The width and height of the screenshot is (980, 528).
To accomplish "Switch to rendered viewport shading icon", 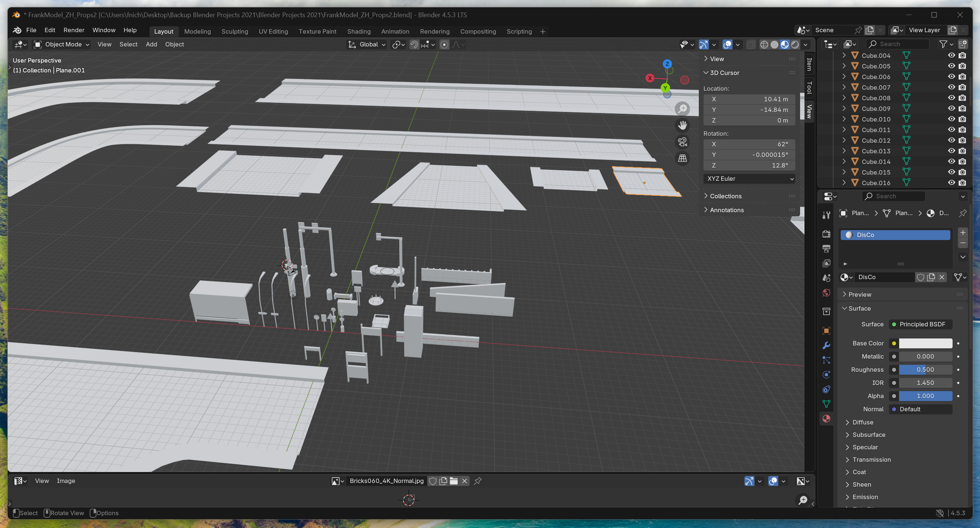I will tap(795, 45).
